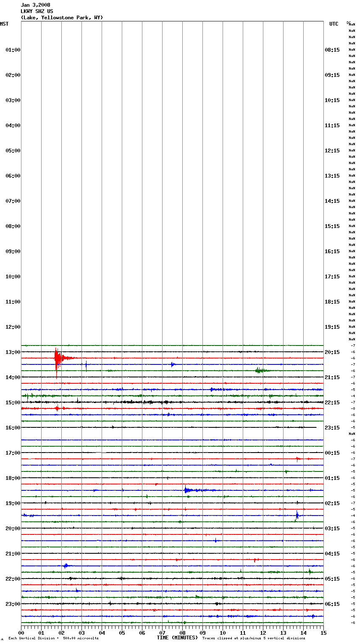Click the blue seismic event on the 18:30 trace
The width and height of the screenshot is (357, 644).
(x=187, y=490)
